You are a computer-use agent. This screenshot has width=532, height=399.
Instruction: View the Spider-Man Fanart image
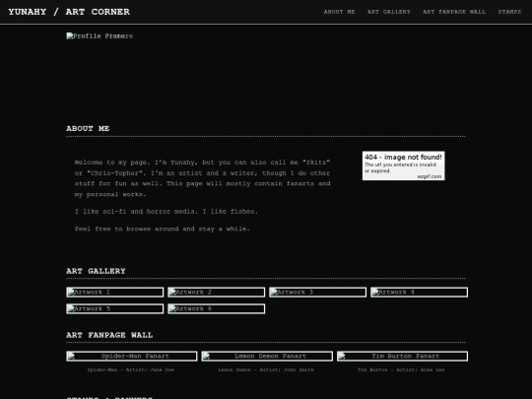pyautogui.click(x=132, y=357)
